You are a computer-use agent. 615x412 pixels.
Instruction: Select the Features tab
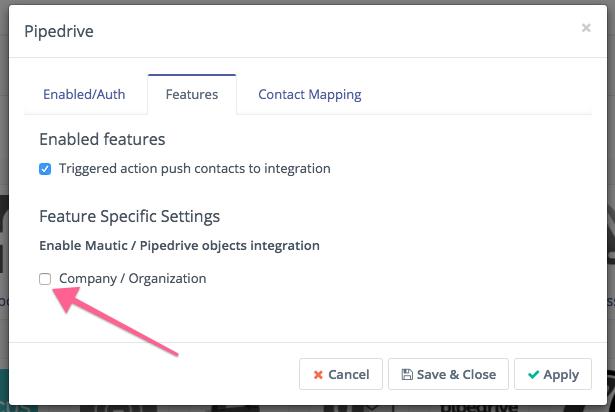coord(191,95)
